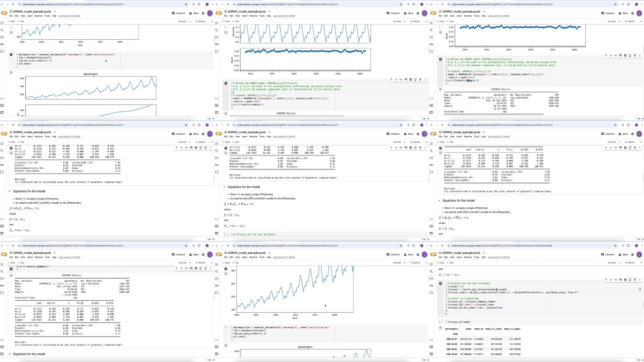Toggle header visibility chevron in top-middle window
The image size is (644, 362).
click(x=426, y=21)
